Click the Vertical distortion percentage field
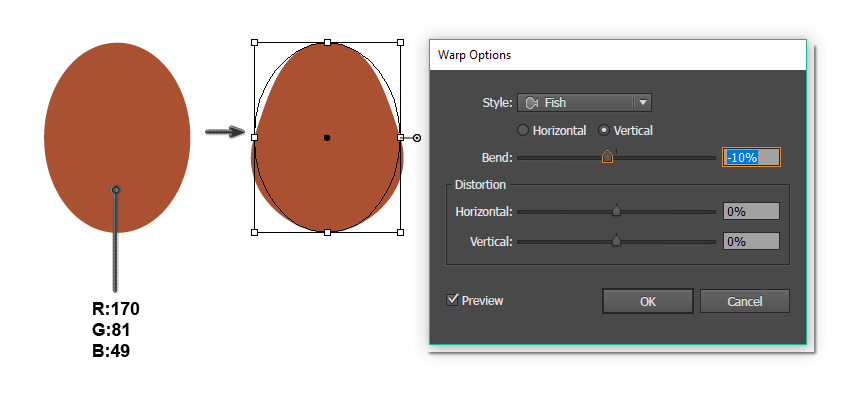Image resolution: width=850 pixels, height=396 pixels. click(751, 241)
